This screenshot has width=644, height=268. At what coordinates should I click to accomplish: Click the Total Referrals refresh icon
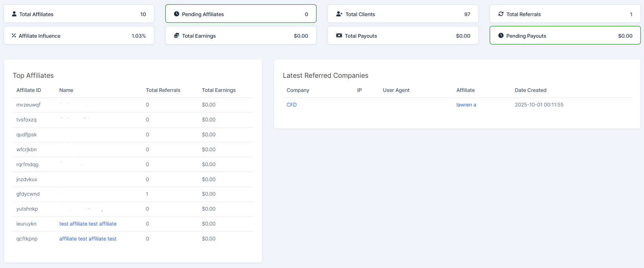pos(501,14)
